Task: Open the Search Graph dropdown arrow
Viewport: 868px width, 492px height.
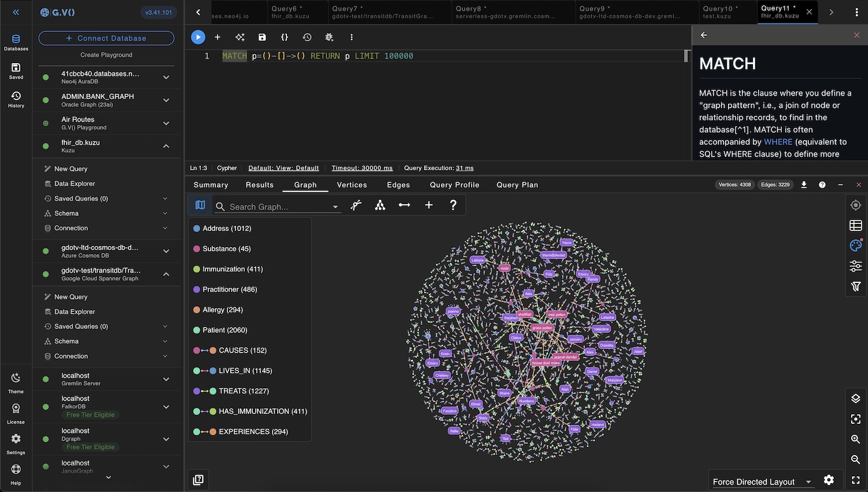Action: tap(336, 207)
